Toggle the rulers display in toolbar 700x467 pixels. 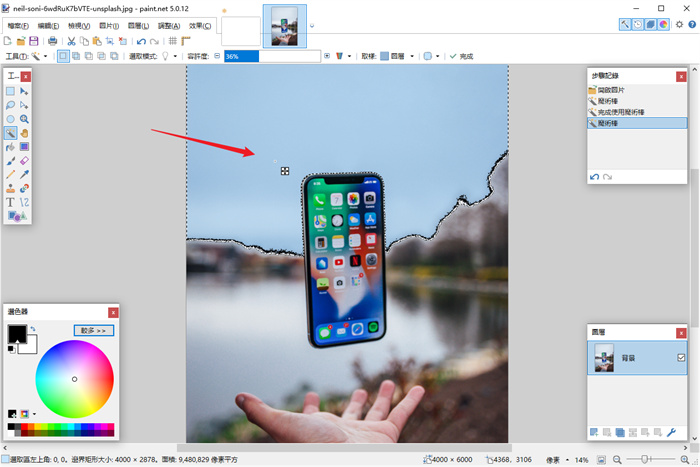tap(186, 41)
